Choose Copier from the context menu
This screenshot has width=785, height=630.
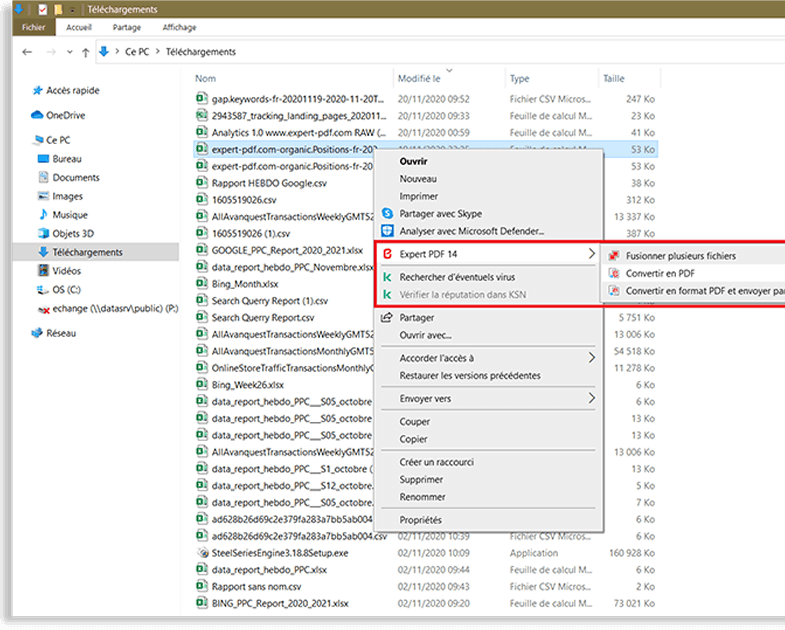tap(414, 439)
